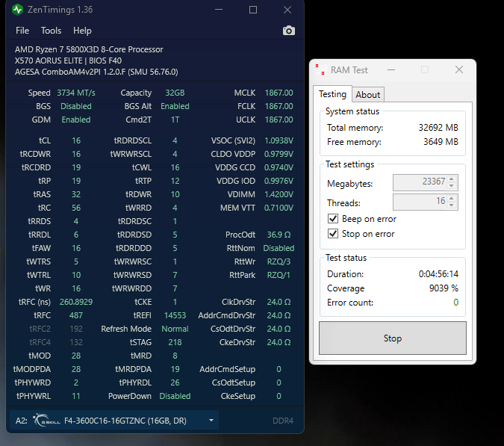Switch to the Testing tab
Viewport: 504px width, 446px height.
[x=333, y=94]
